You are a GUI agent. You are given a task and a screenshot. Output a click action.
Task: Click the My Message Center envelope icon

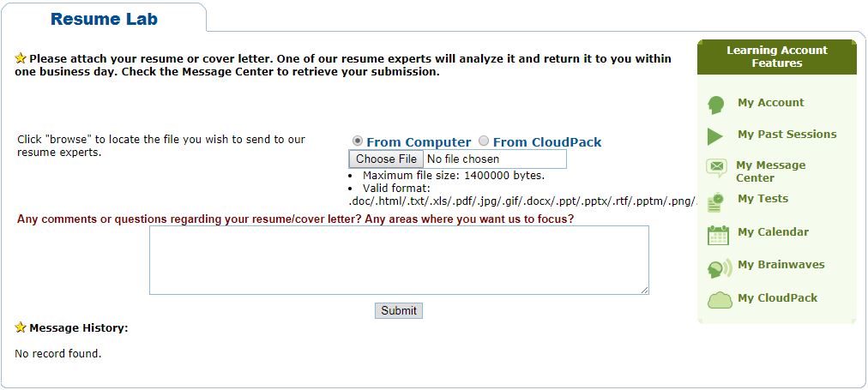[x=717, y=167]
